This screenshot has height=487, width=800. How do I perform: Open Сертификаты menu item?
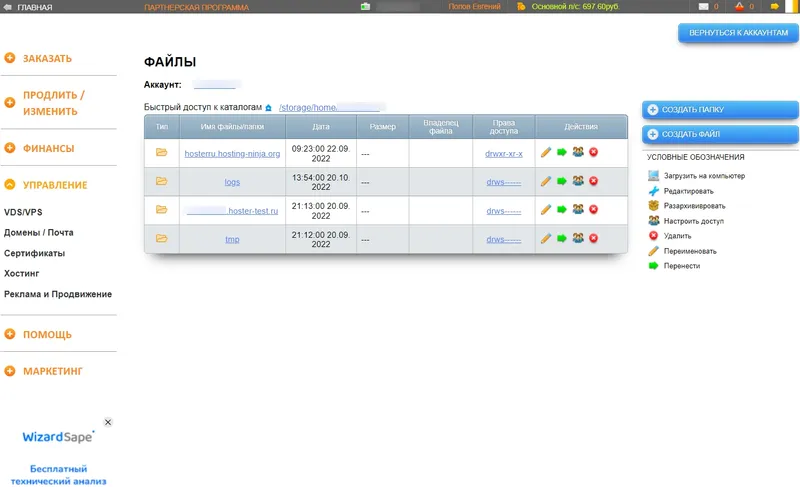pyautogui.click(x=34, y=253)
